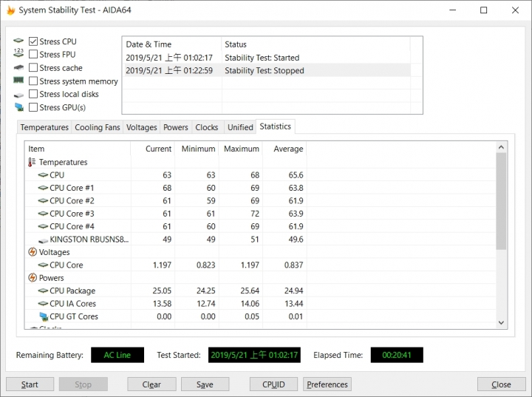Click the 72 maximum value of Core #3
The image size is (532, 397).
[x=255, y=214]
